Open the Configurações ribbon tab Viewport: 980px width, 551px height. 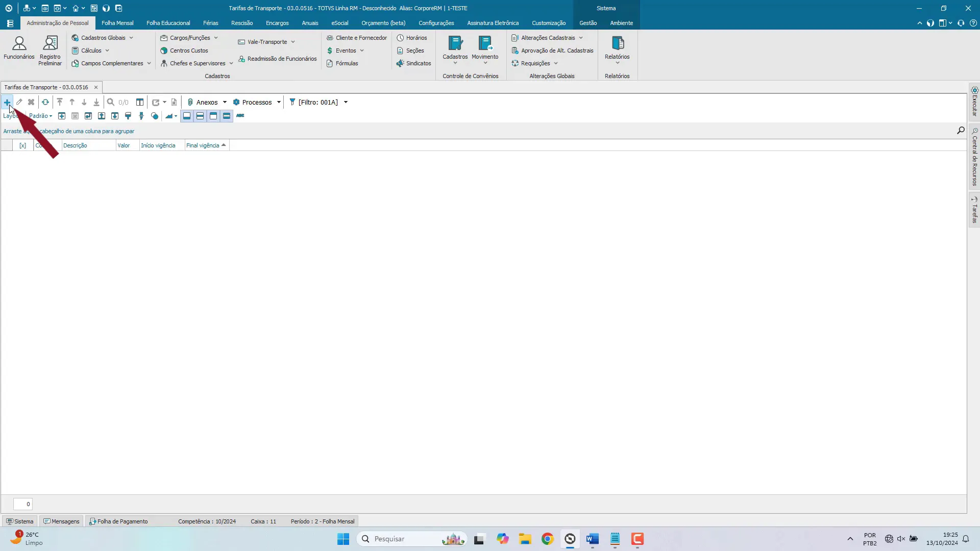point(436,23)
